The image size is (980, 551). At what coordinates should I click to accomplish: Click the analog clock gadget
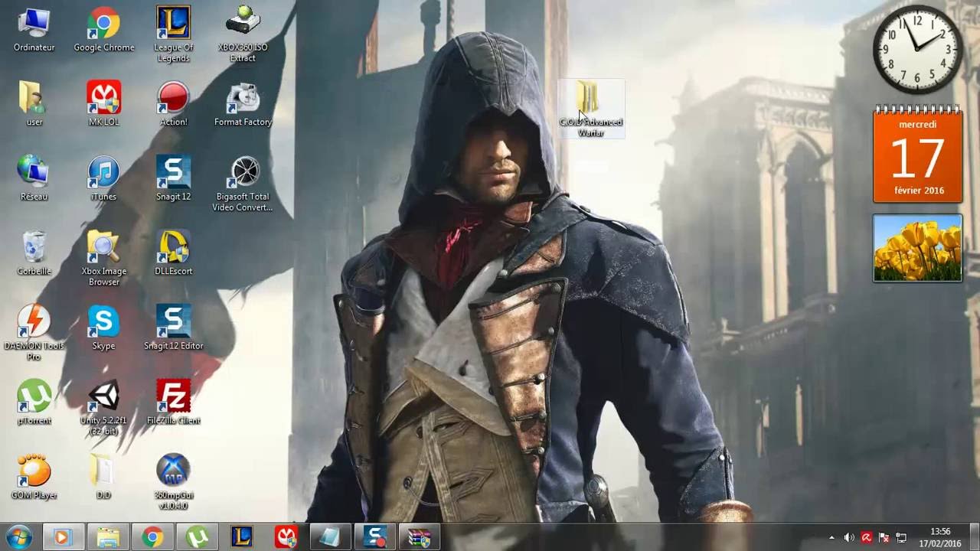917,51
